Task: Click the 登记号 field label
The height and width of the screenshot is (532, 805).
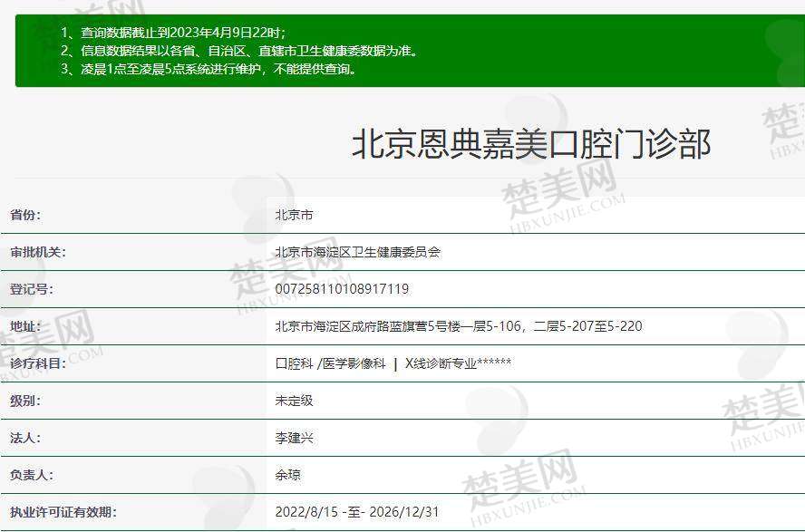Action: tap(32, 289)
